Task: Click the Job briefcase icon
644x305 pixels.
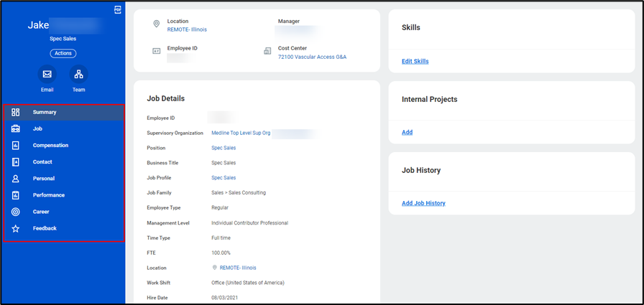Action: (16, 129)
